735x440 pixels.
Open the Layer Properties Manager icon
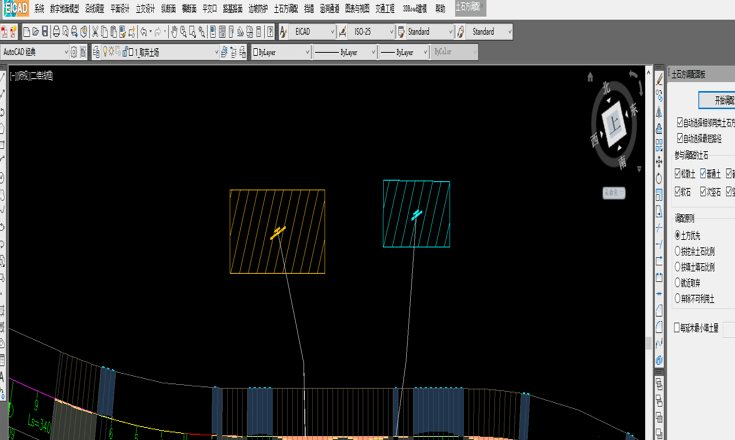coord(96,52)
